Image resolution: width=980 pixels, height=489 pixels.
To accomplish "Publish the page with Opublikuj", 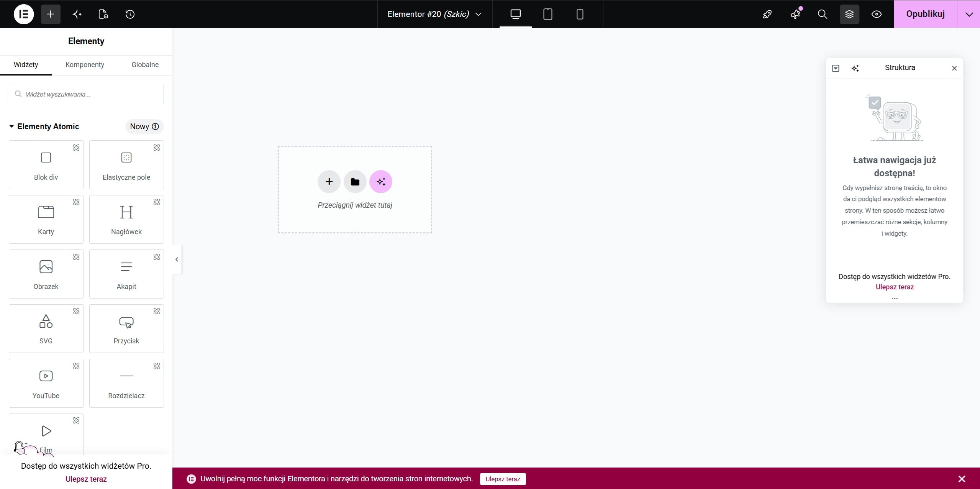I will point(925,14).
